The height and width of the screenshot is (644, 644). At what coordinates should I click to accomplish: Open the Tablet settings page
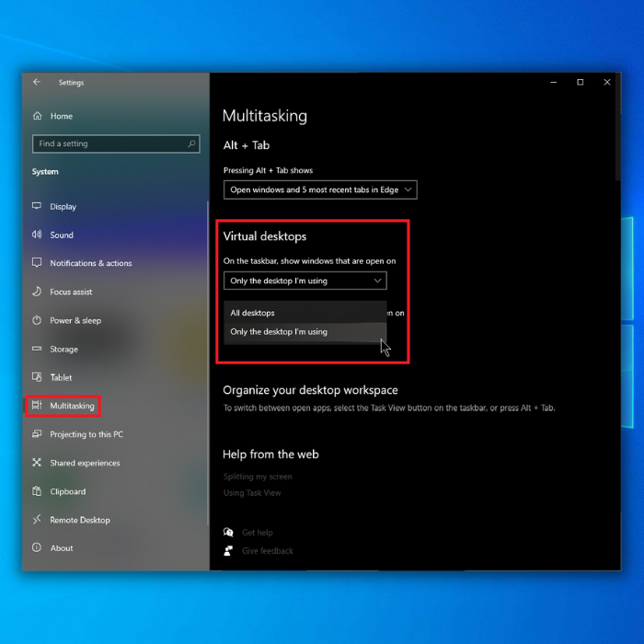click(x=61, y=377)
